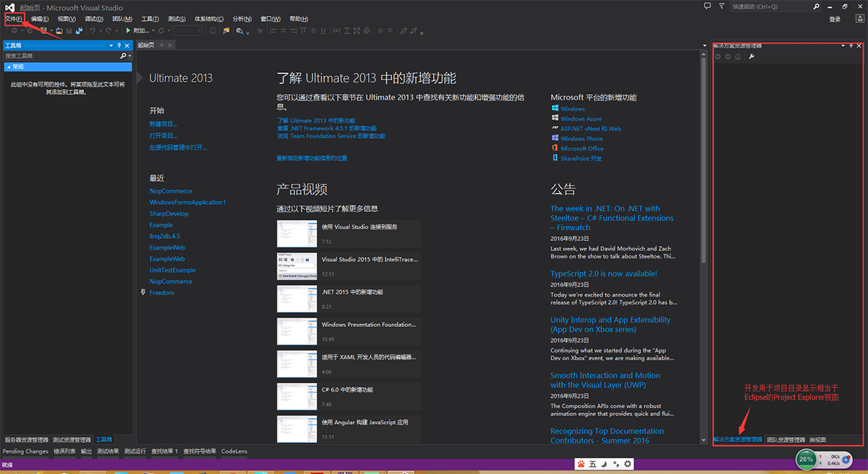The image size is (868, 474).
Task: Open the 文件(F) menu
Action: (x=14, y=19)
